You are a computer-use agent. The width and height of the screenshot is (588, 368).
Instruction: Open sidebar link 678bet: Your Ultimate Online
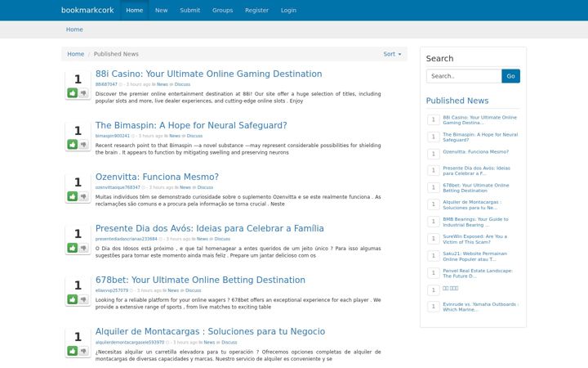(476, 188)
